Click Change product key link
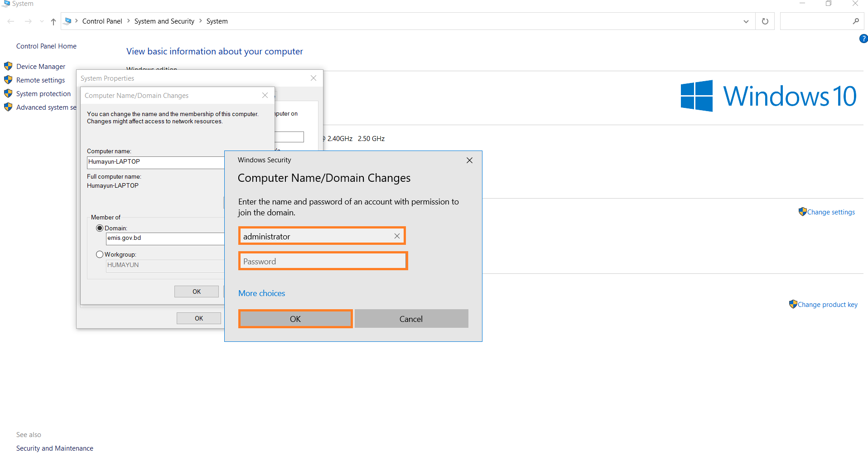Image resolution: width=868 pixels, height=462 pixels. pyautogui.click(x=827, y=305)
